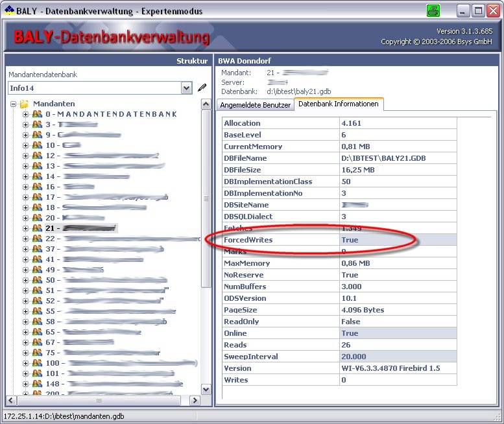The image size is (504, 424).
Task: Click the users icon of mandant 52
Action: 37,301
